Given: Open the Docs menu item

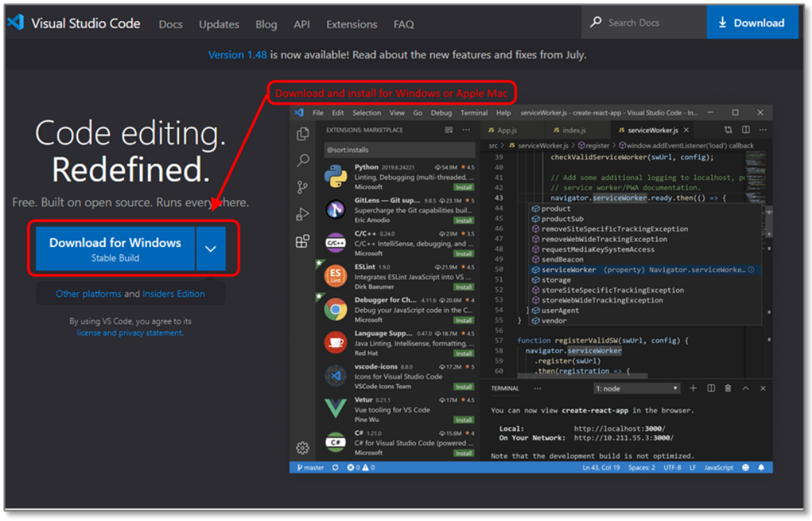Looking at the screenshot, I should 170,24.
